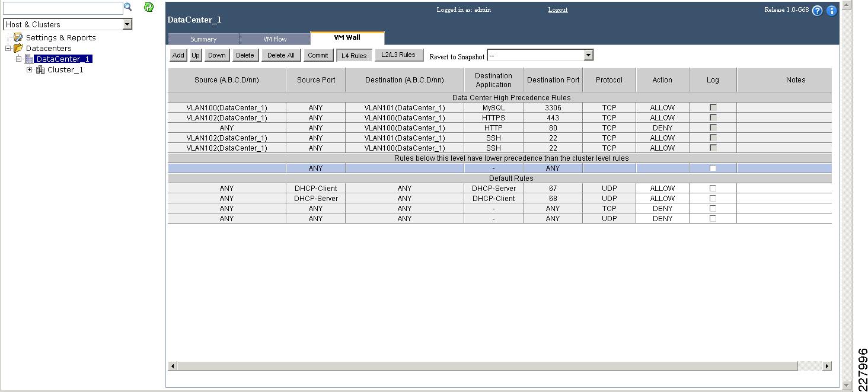The width and height of the screenshot is (868, 392).
Task: Open the Revert to Snapshot dropdown
Action: tap(588, 55)
